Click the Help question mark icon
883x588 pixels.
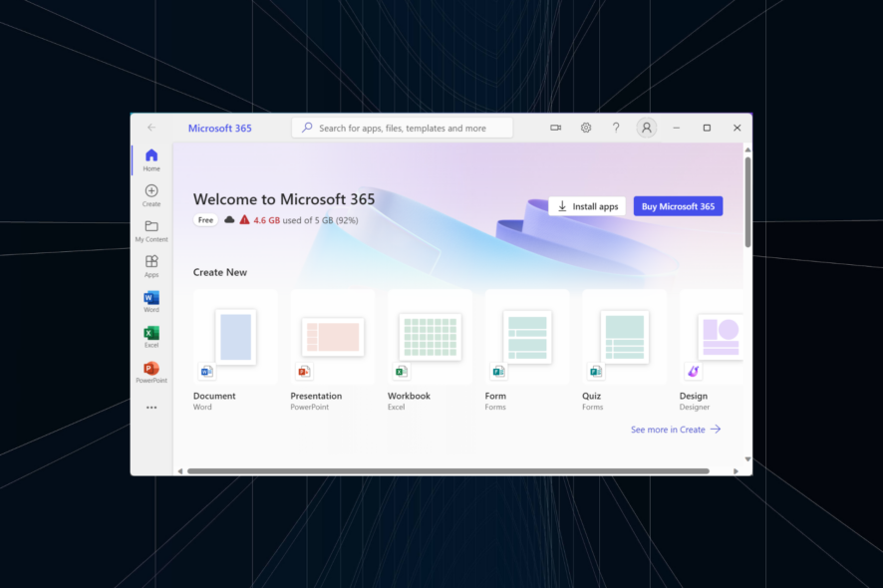coord(616,128)
